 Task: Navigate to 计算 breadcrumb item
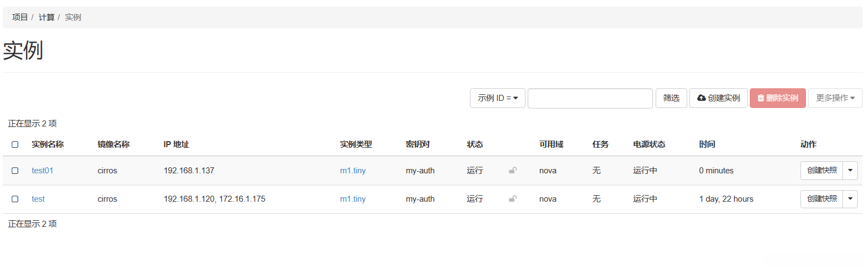[x=46, y=17]
